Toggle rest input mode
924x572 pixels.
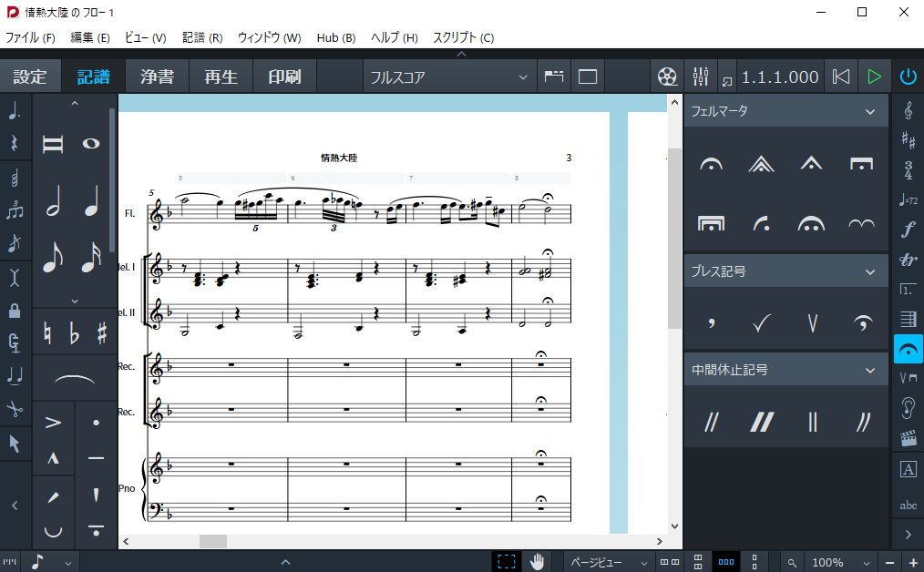pyautogui.click(x=15, y=143)
